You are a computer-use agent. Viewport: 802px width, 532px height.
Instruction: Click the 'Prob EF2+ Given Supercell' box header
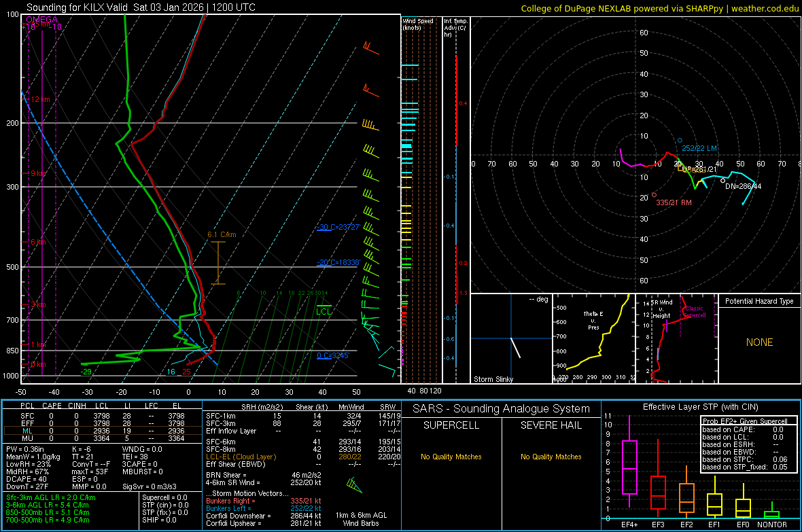pos(745,421)
